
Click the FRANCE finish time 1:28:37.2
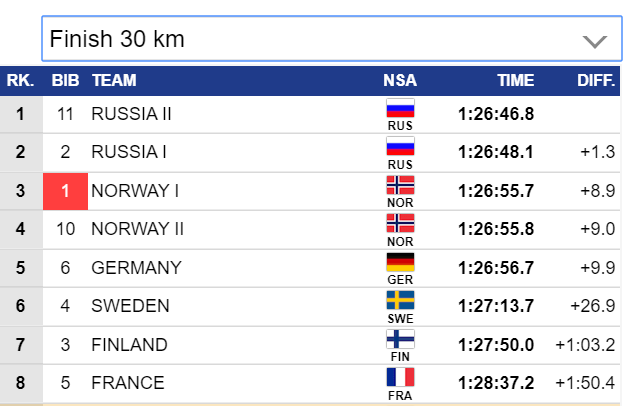pyautogui.click(x=495, y=383)
